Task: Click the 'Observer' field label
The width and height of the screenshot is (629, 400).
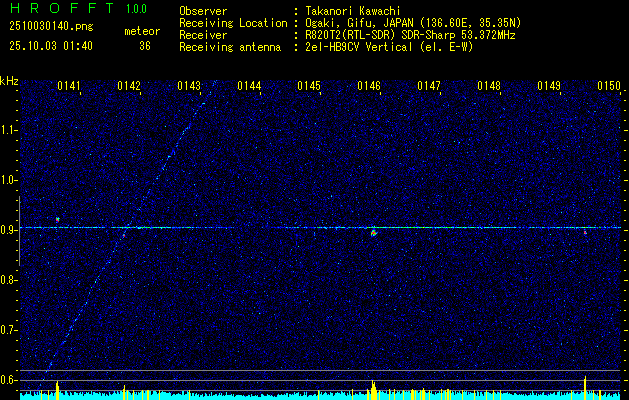Action: pyautogui.click(x=203, y=11)
